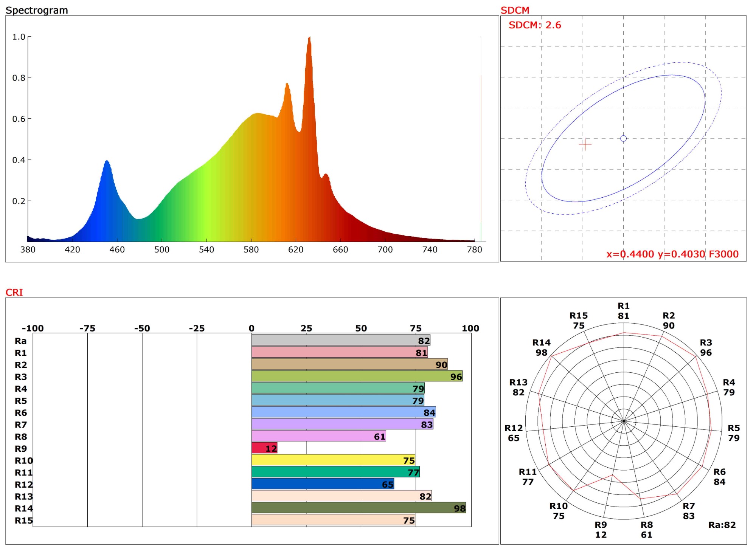Click the Spectrogram panel title

pyautogui.click(x=37, y=10)
